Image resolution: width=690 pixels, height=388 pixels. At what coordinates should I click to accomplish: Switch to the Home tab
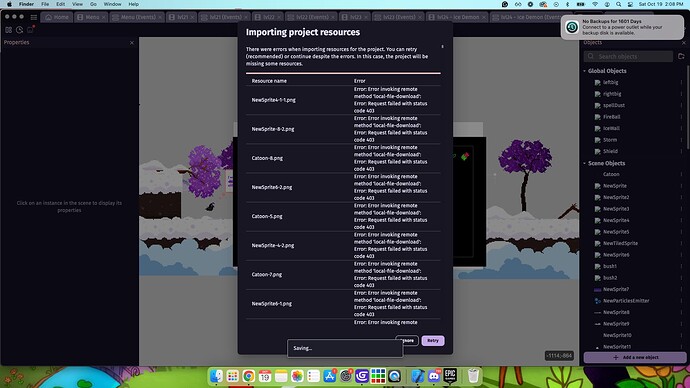57,17
